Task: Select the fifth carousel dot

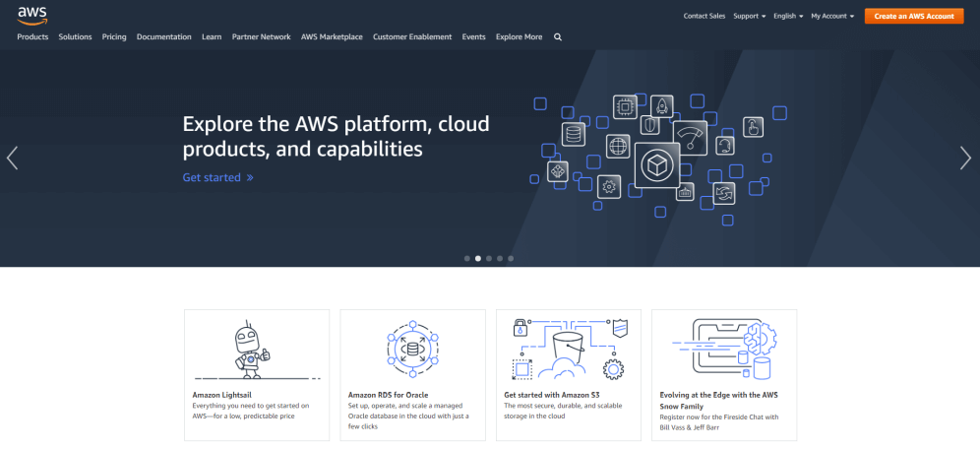Action: click(x=511, y=258)
